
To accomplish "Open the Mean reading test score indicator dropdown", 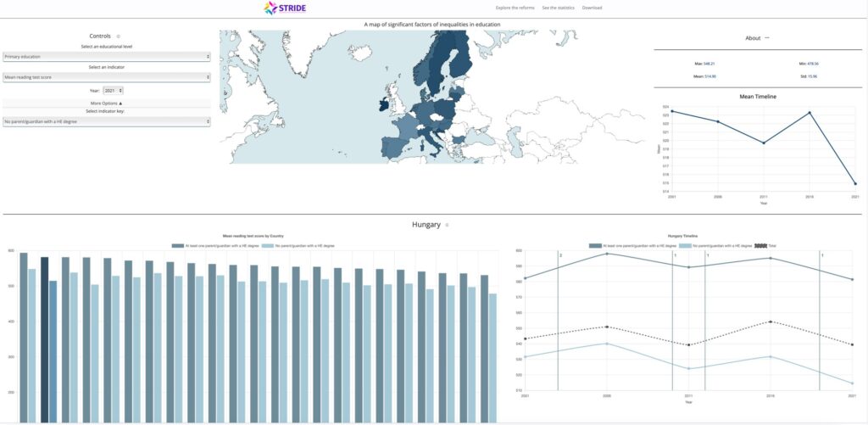I will (106, 77).
